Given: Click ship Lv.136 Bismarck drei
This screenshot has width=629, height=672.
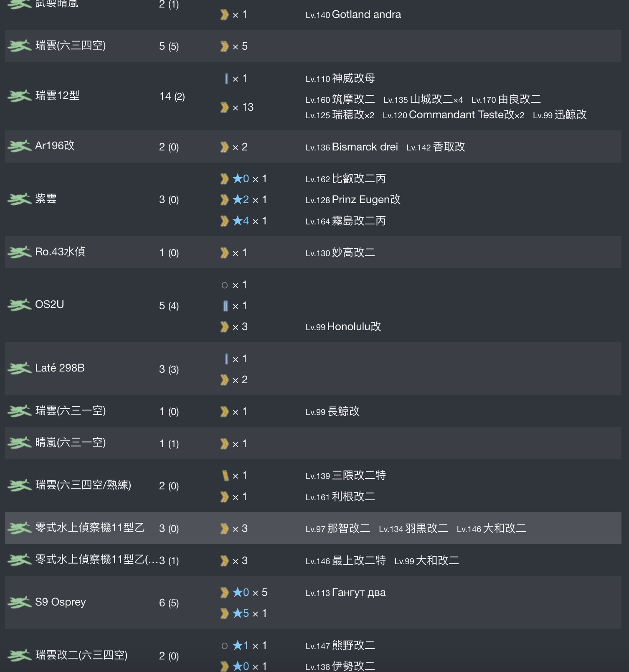Looking at the screenshot, I should click(x=352, y=147).
